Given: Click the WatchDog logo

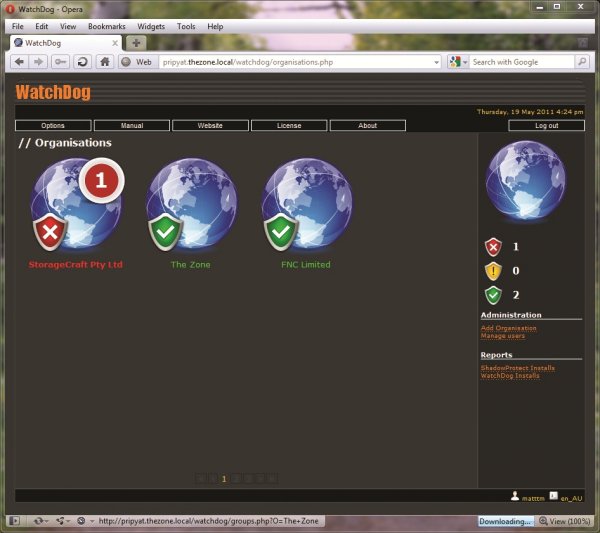Looking at the screenshot, I should pyautogui.click(x=53, y=92).
